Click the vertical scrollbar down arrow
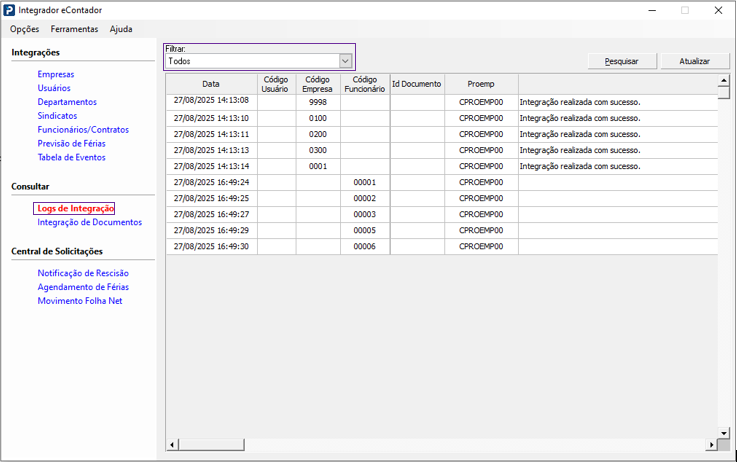The height and width of the screenshot is (463, 738). tap(723, 435)
